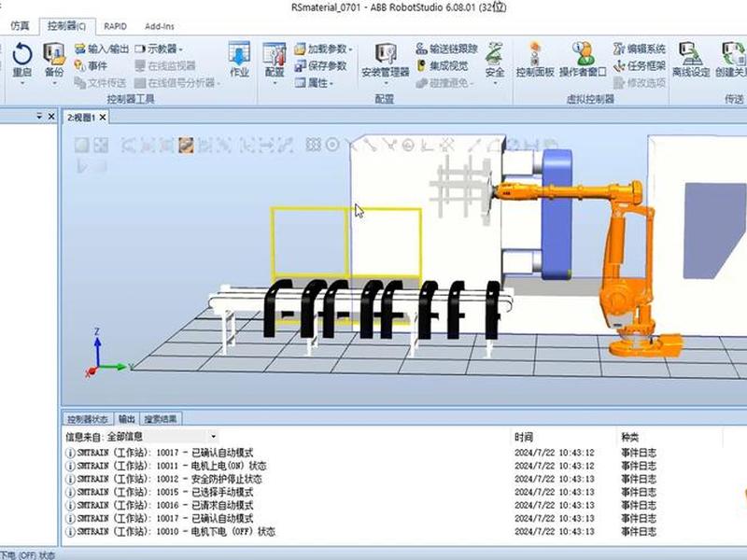The height and width of the screenshot is (560, 747).
Task: Open the 控制面板 control panel
Action: click(x=535, y=60)
